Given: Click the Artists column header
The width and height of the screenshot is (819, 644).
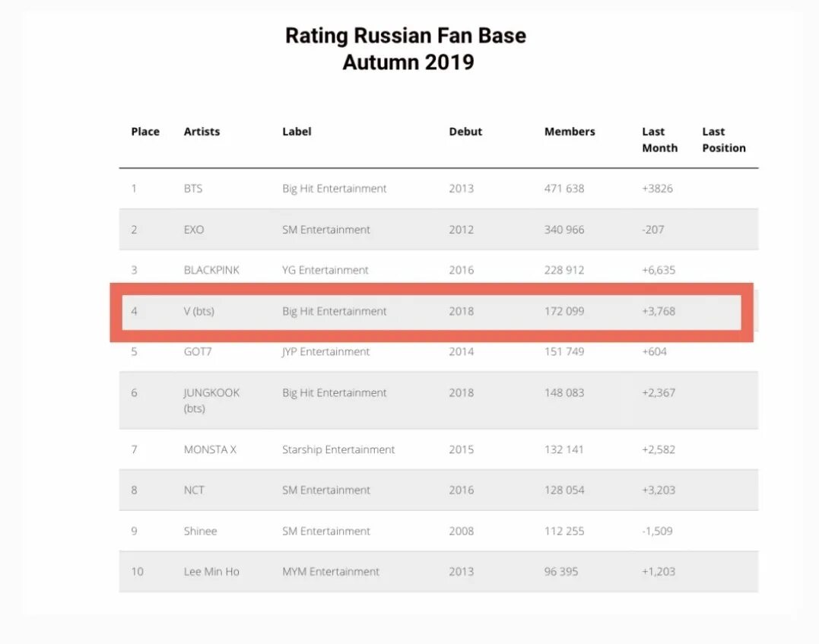Looking at the screenshot, I should click(x=202, y=132).
